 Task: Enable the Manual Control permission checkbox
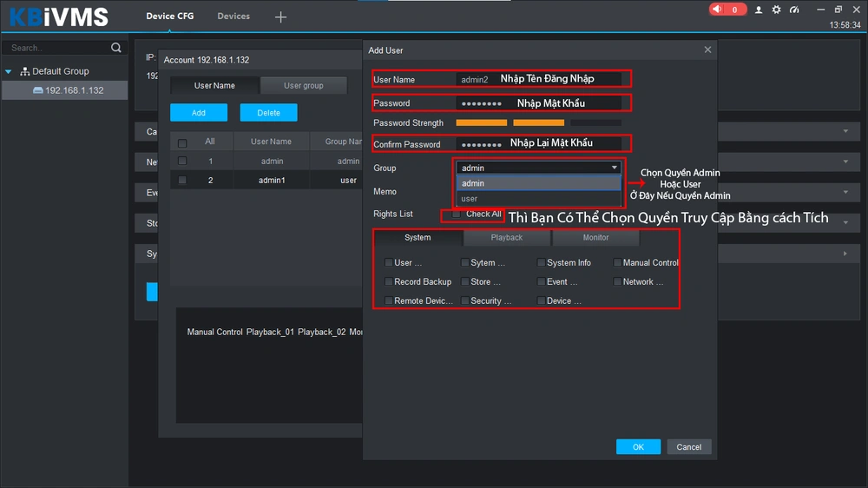coord(617,263)
